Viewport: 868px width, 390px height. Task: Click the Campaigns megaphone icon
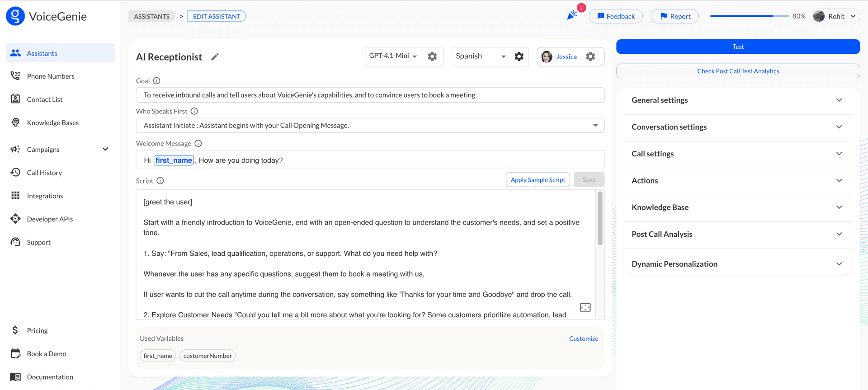pos(15,149)
